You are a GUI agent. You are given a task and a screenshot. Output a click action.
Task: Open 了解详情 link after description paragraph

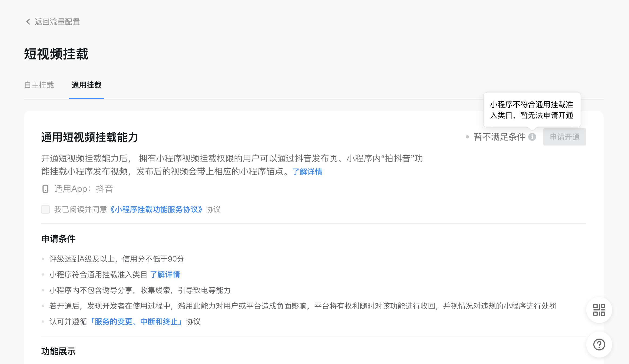coord(307,172)
